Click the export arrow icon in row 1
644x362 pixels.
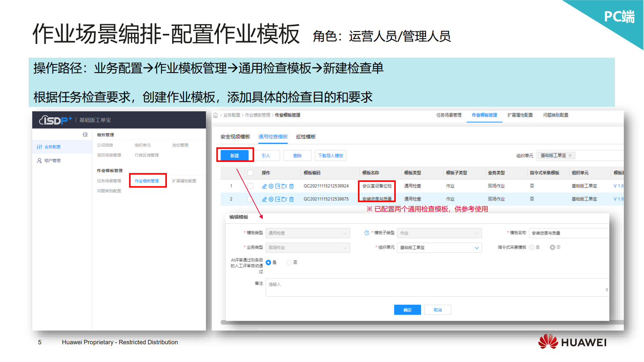[278, 186]
